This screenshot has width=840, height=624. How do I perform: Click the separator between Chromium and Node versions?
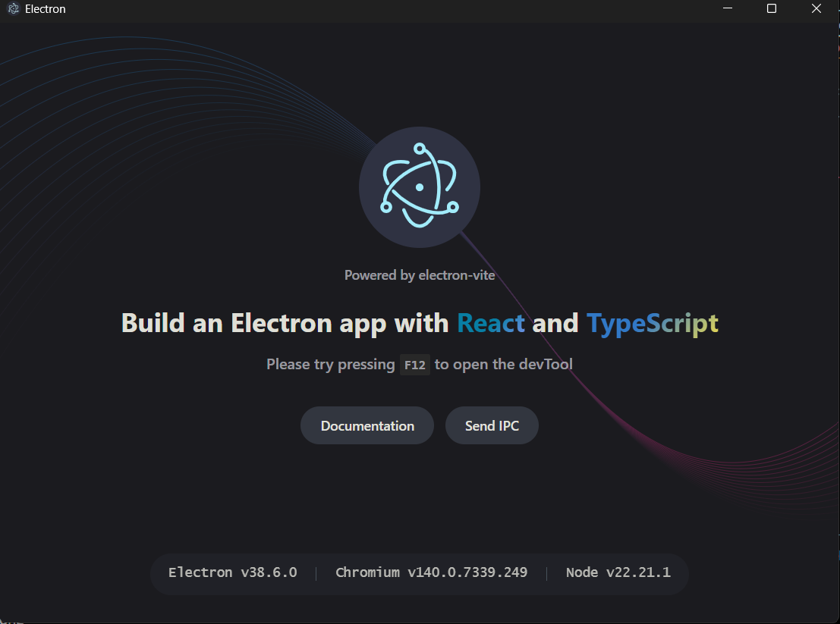(546, 572)
